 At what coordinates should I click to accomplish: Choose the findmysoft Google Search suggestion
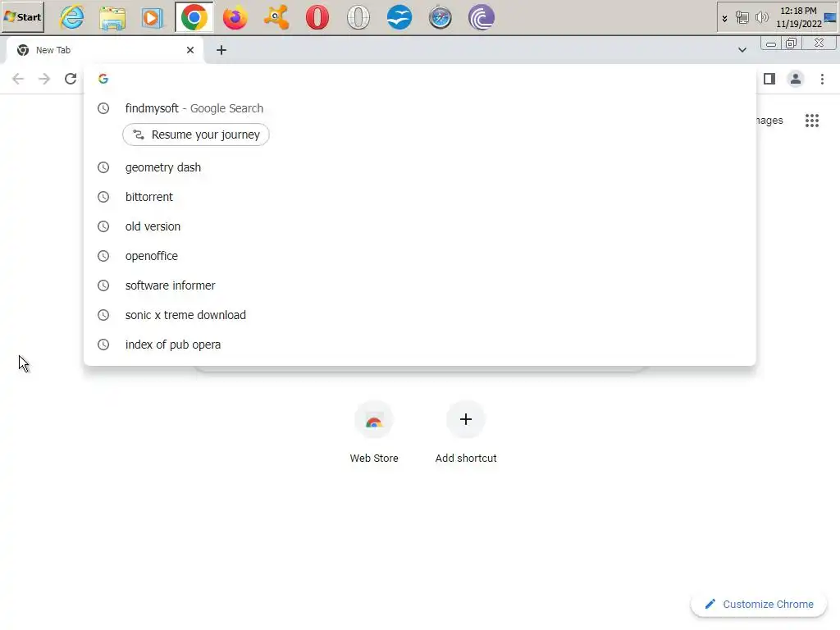419,108
